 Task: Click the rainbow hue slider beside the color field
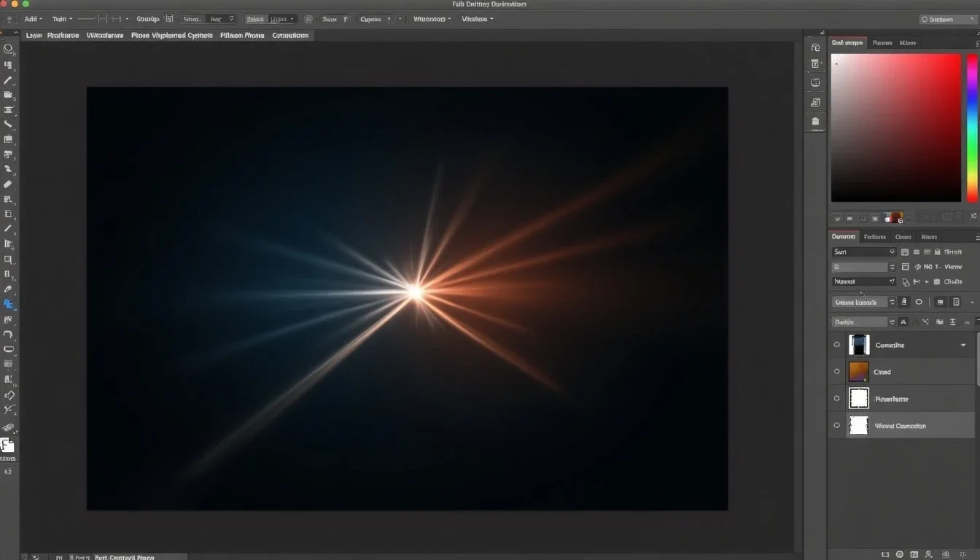click(972, 128)
